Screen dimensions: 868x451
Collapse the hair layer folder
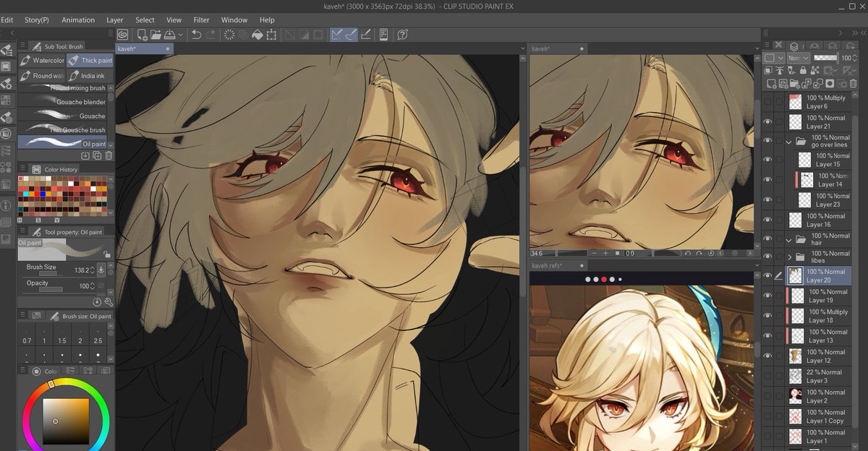(789, 239)
